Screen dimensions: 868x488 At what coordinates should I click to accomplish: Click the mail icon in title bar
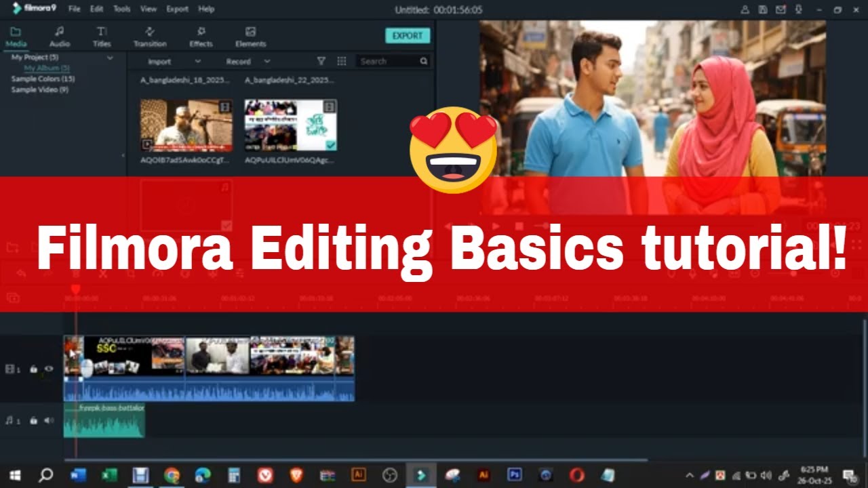coord(781,9)
